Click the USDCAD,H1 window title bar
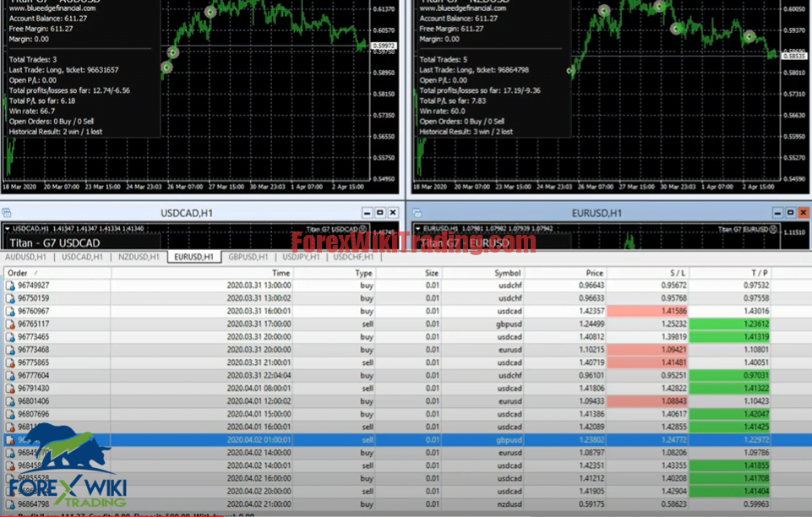The width and height of the screenshot is (812, 517). point(187,213)
